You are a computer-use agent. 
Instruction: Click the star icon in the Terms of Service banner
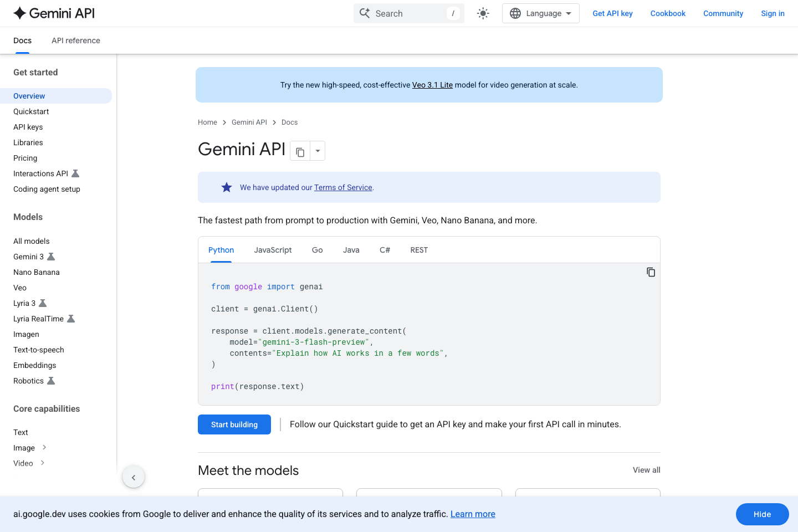226,187
